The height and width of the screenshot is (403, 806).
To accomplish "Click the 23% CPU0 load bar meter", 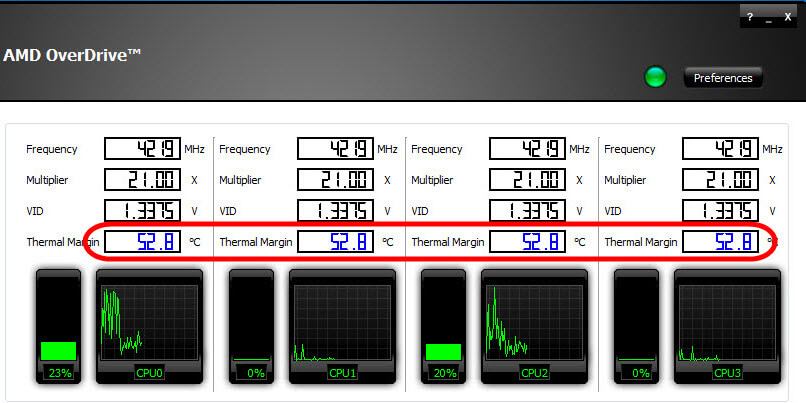I will (59, 326).
